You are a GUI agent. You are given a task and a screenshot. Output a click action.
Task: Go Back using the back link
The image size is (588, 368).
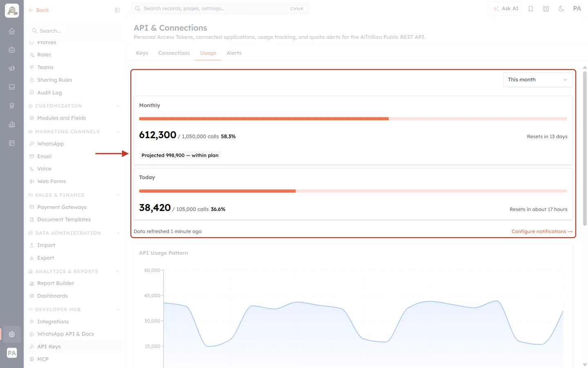(x=39, y=10)
